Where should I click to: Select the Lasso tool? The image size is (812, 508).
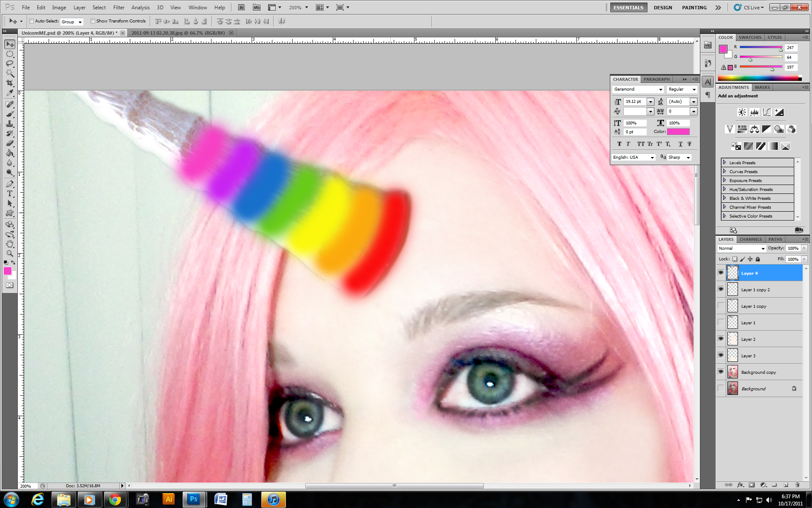10,63
